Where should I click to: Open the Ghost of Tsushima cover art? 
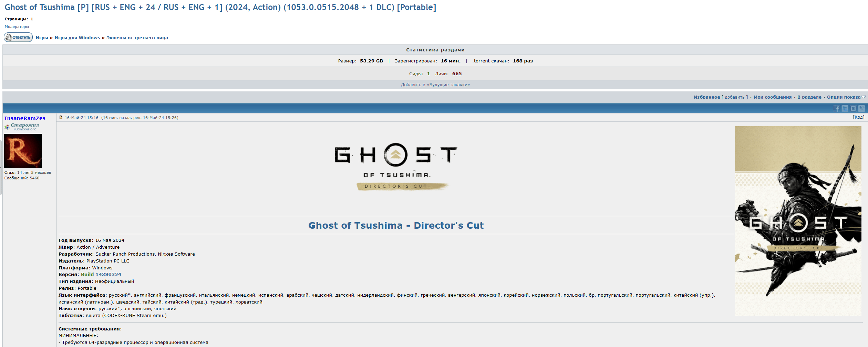[798, 221]
